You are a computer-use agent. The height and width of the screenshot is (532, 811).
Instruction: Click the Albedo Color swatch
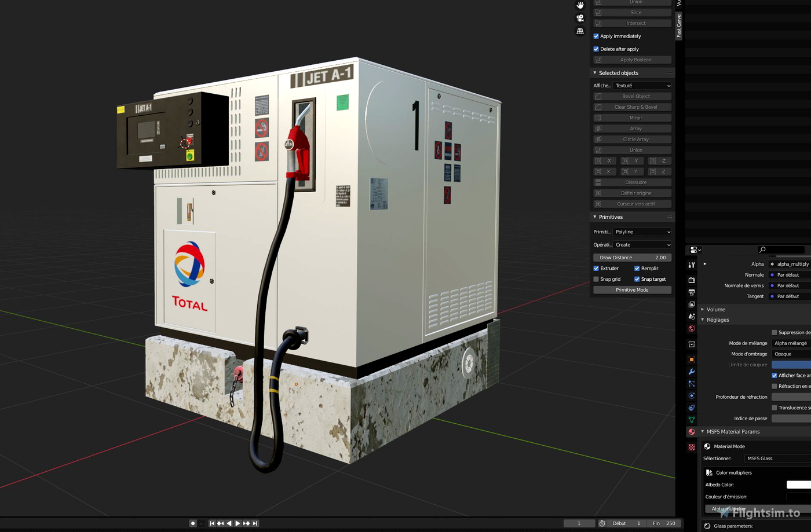tap(799, 485)
